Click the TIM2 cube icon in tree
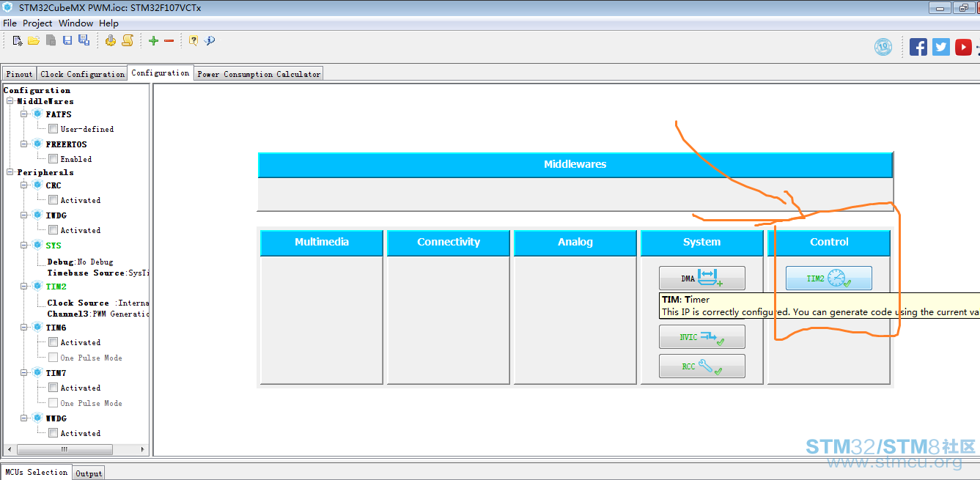 (37, 287)
